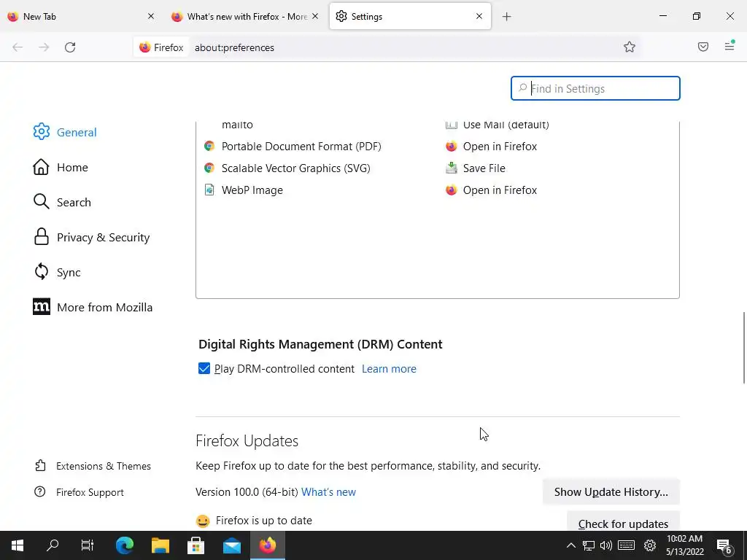Image resolution: width=747 pixels, height=560 pixels.
Task: Click the Chrome icon beside PDF entry
Action: [x=209, y=146]
